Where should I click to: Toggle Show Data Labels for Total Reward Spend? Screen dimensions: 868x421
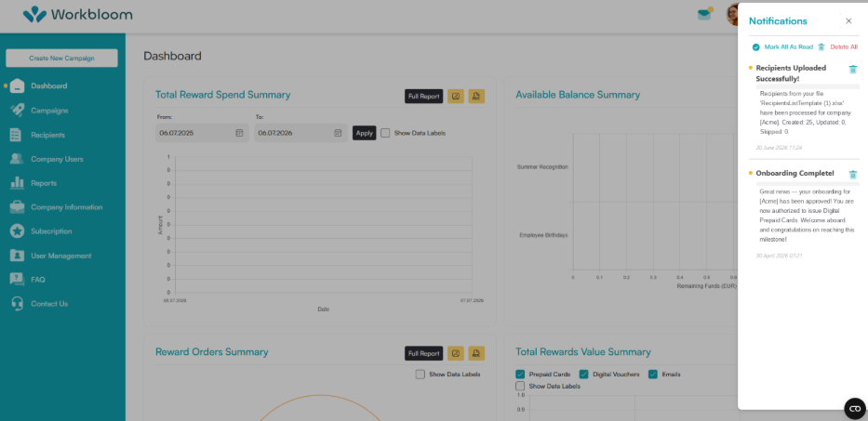pos(385,133)
